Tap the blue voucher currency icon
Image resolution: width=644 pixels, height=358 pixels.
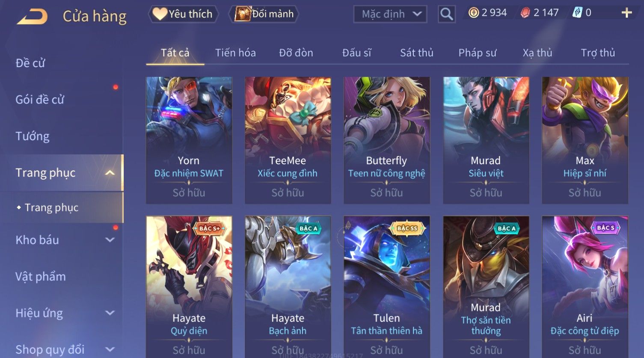tap(577, 13)
